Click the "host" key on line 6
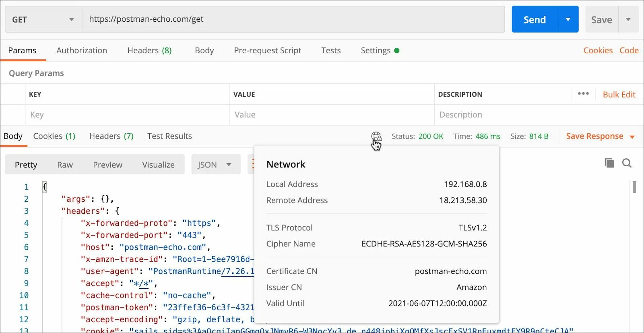 tap(95, 247)
